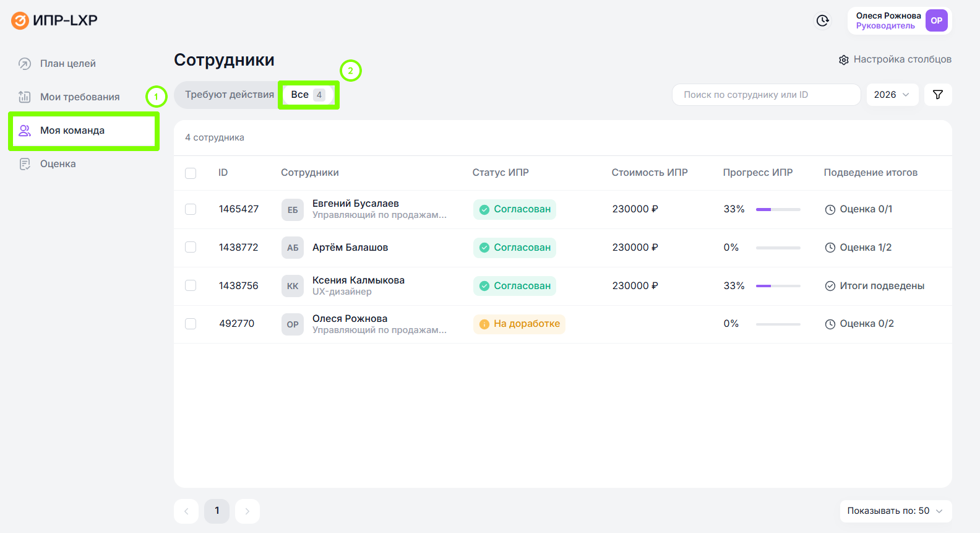Click the ИПР-LXP logo icon
980x533 pixels.
click(20, 20)
